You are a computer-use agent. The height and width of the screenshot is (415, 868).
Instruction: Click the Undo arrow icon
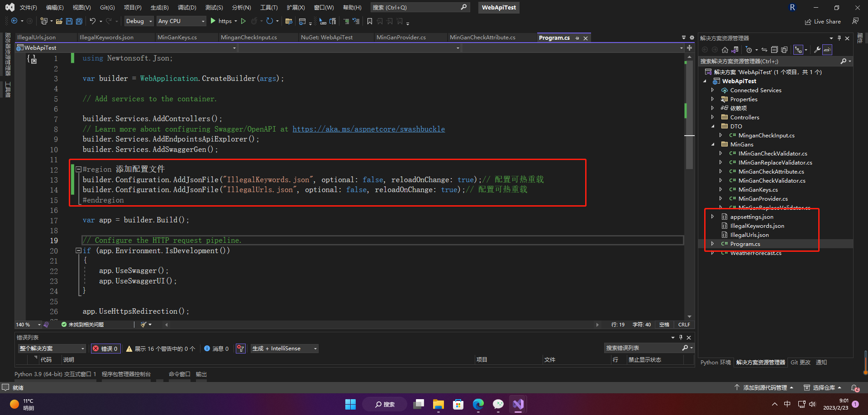point(93,21)
